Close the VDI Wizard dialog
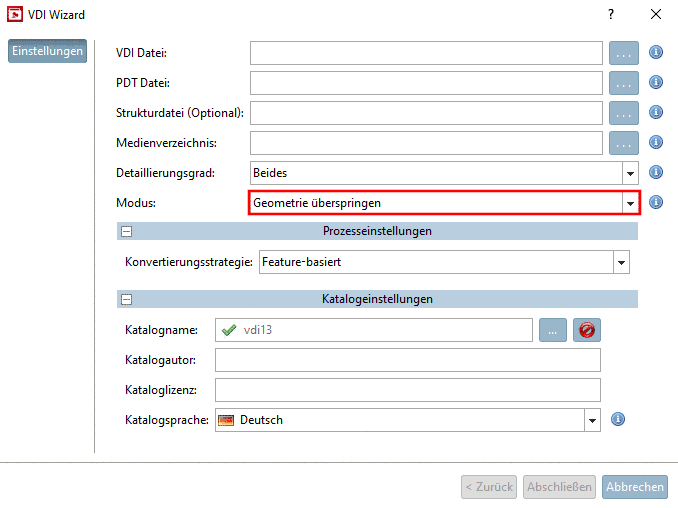The width and height of the screenshot is (678, 508). tap(656, 14)
